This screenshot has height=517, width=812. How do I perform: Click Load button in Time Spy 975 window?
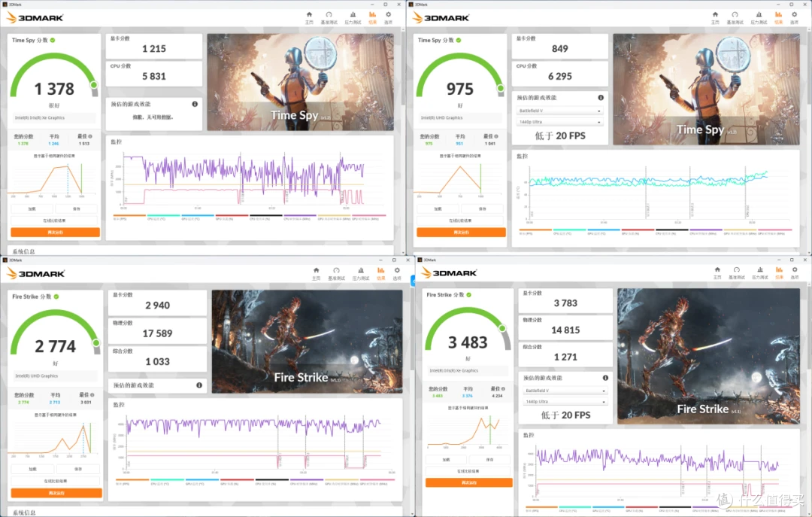point(438,209)
